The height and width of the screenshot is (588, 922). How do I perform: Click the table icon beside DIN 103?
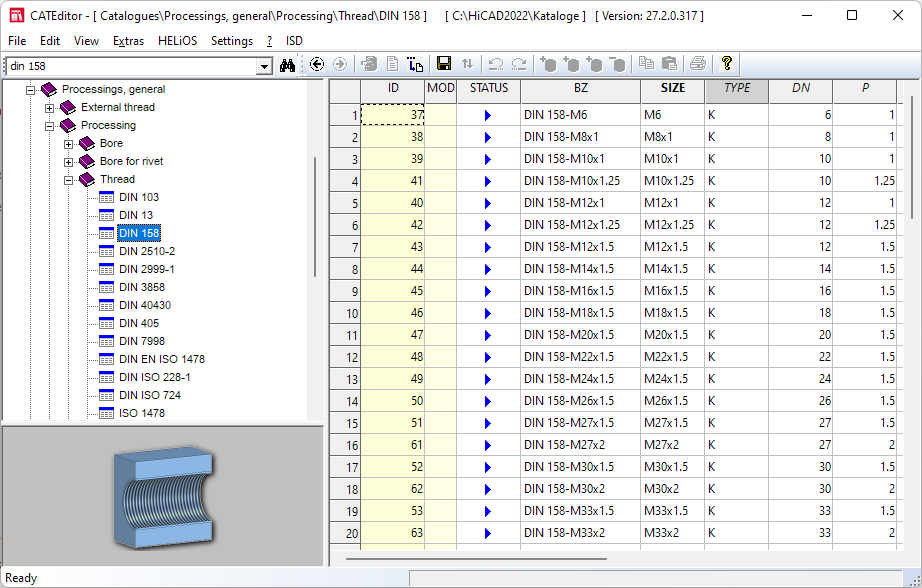[106, 197]
